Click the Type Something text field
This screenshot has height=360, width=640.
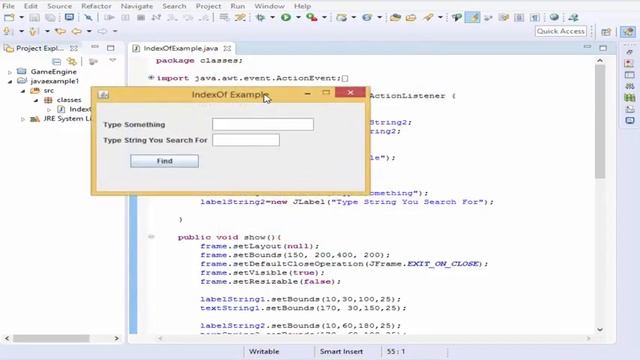[263, 124]
